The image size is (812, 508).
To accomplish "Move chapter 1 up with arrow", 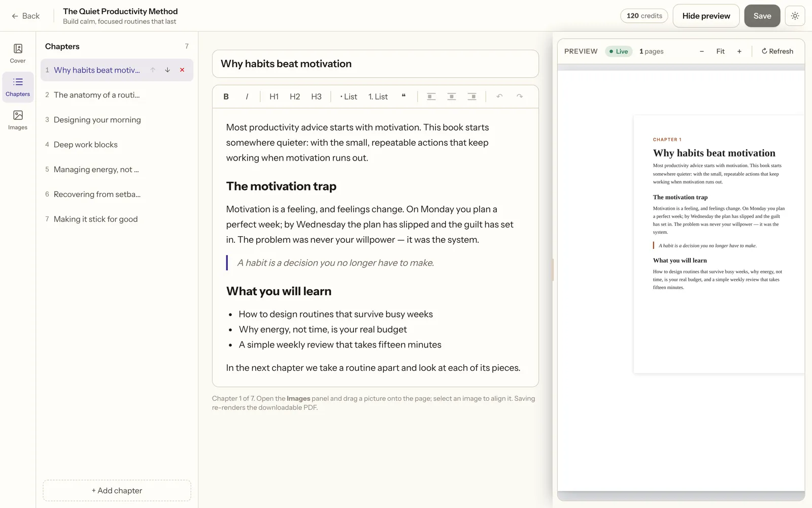I will pyautogui.click(x=153, y=70).
